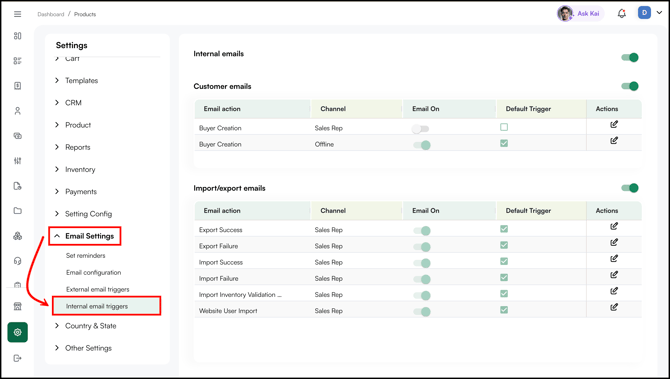Viewport: 670px width, 379px height.
Task: Collapse the Email Settings section
Action: (x=85, y=236)
